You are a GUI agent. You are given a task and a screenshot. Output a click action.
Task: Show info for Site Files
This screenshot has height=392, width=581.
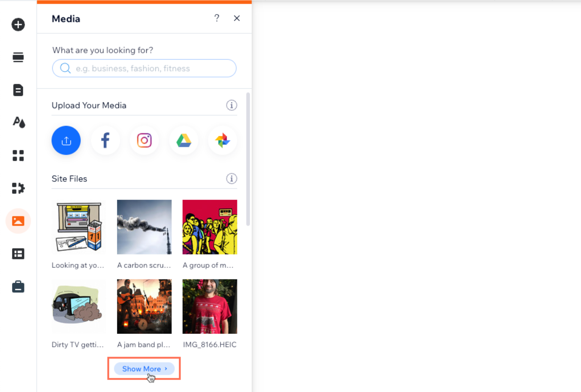tap(232, 179)
